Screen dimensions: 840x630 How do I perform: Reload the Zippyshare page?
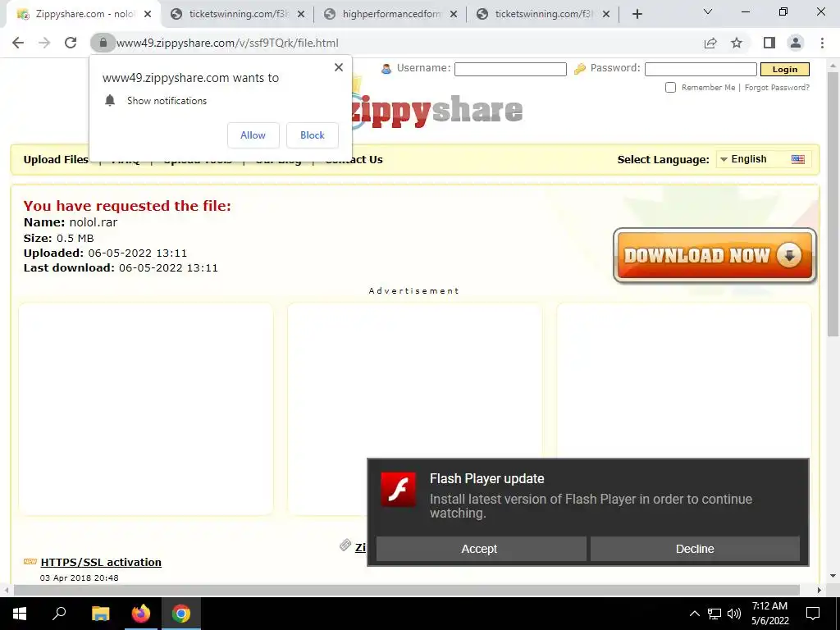coord(71,43)
